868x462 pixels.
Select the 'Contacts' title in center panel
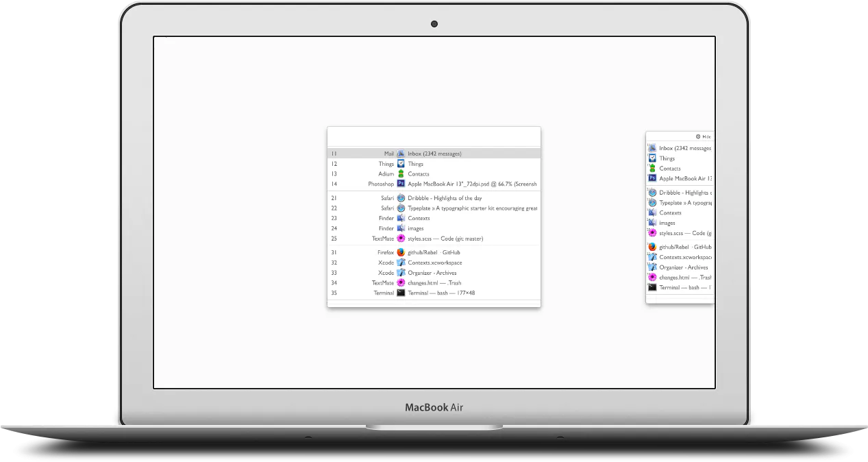click(419, 174)
